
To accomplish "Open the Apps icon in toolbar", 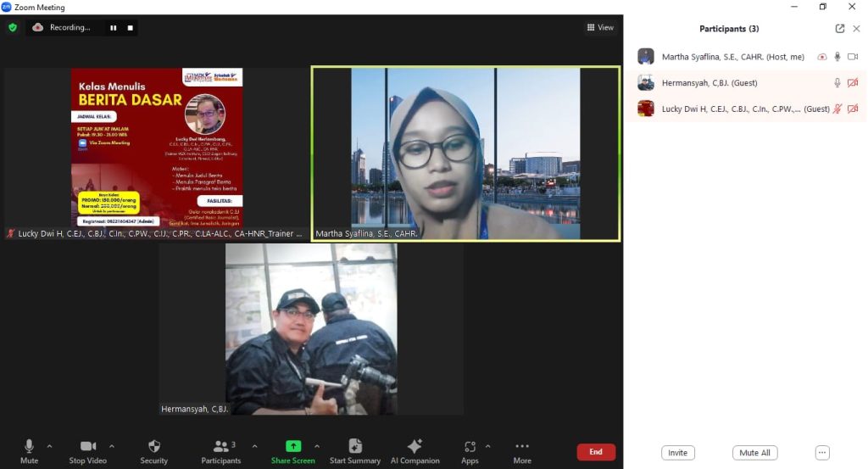I will click(x=470, y=447).
